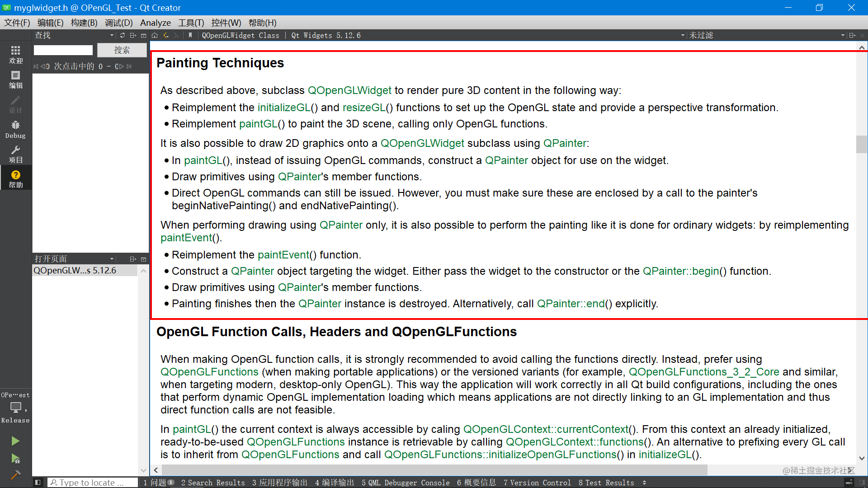868x488 pixels.
Task: Go to help Home page icon
Action: click(x=155, y=35)
